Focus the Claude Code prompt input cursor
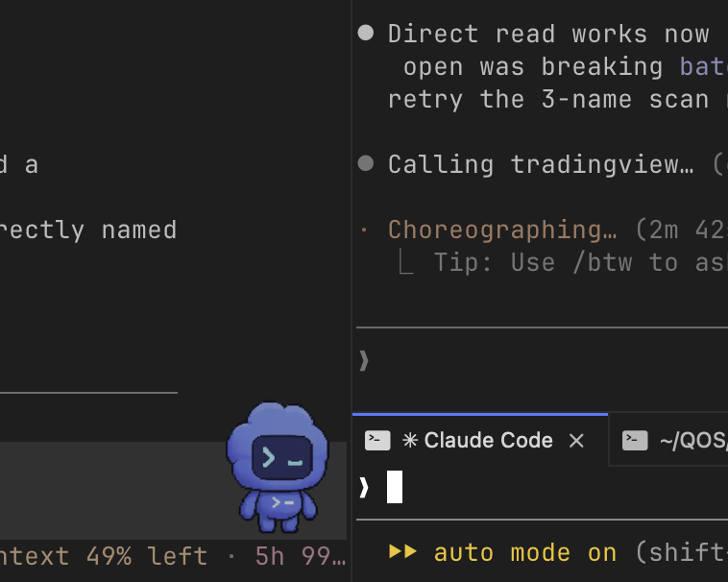Image resolution: width=728 pixels, height=582 pixels. [395, 487]
